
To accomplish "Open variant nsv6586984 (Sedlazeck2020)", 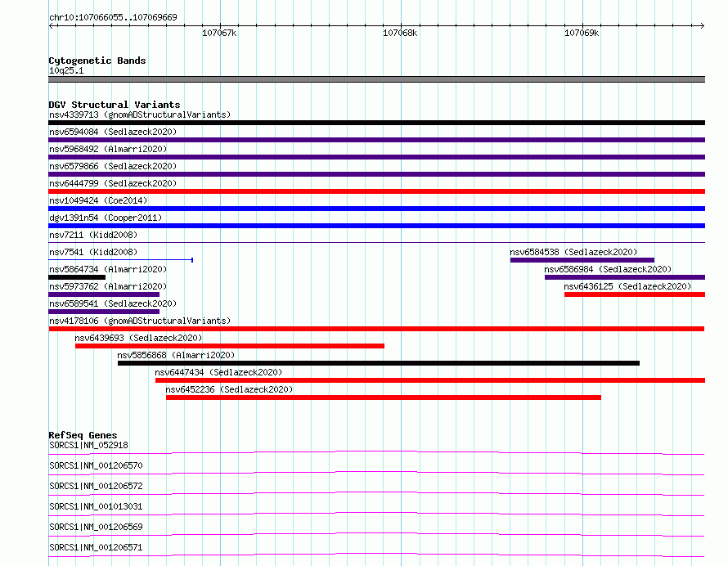I will [608, 269].
